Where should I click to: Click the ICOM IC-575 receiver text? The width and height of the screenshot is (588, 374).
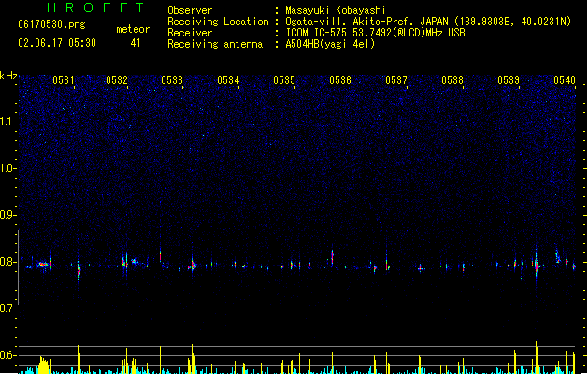[376, 33]
